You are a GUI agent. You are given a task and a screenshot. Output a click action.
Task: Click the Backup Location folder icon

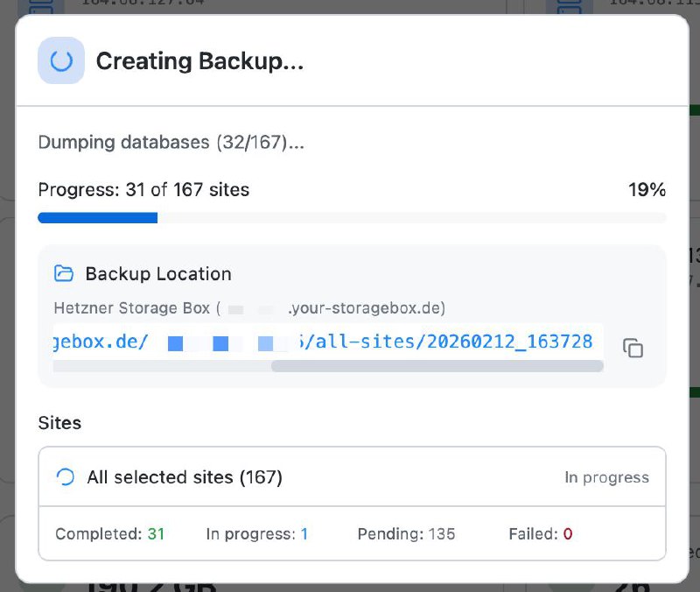[x=64, y=274]
